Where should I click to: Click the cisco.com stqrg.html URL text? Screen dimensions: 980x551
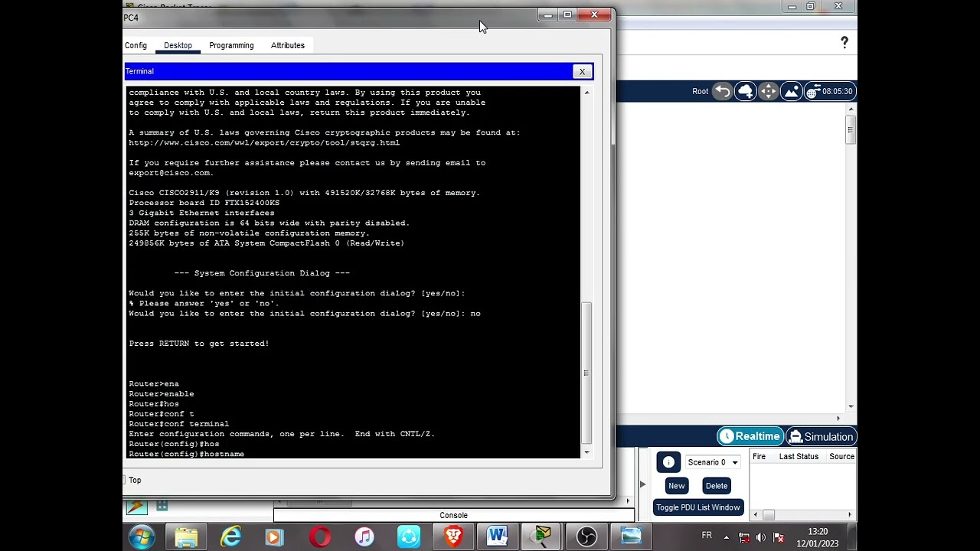pos(264,142)
